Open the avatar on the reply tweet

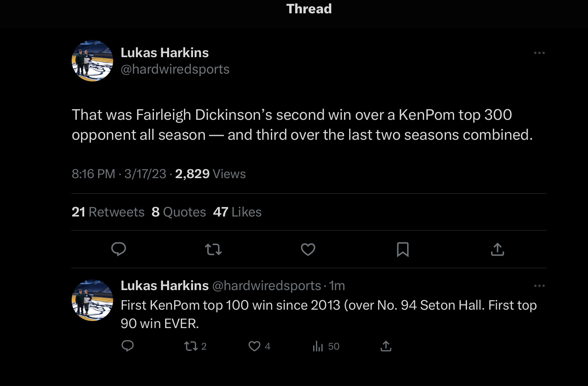(x=92, y=300)
